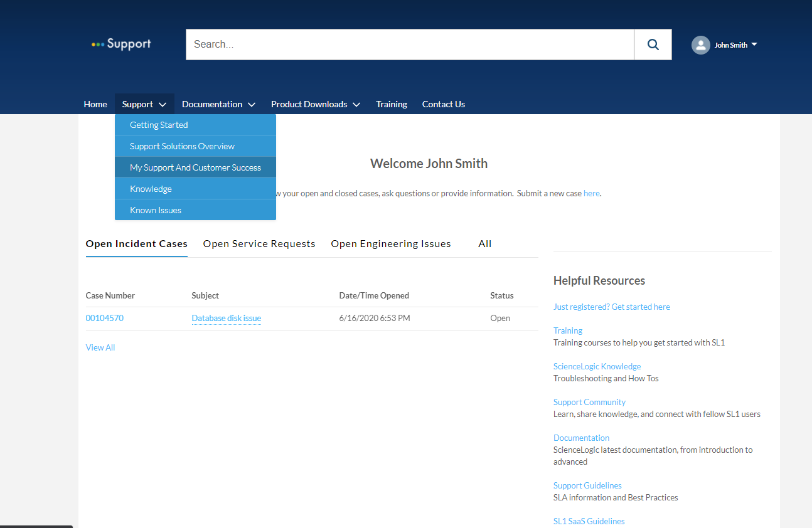Open the Support Community resource link
This screenshot has width=812, height=528.
tap(589, 402)
